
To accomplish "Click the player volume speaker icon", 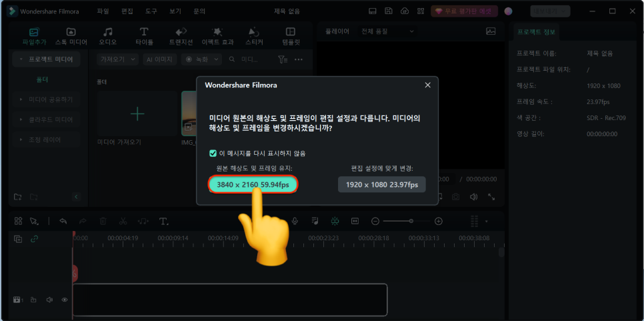I will 473,197.
